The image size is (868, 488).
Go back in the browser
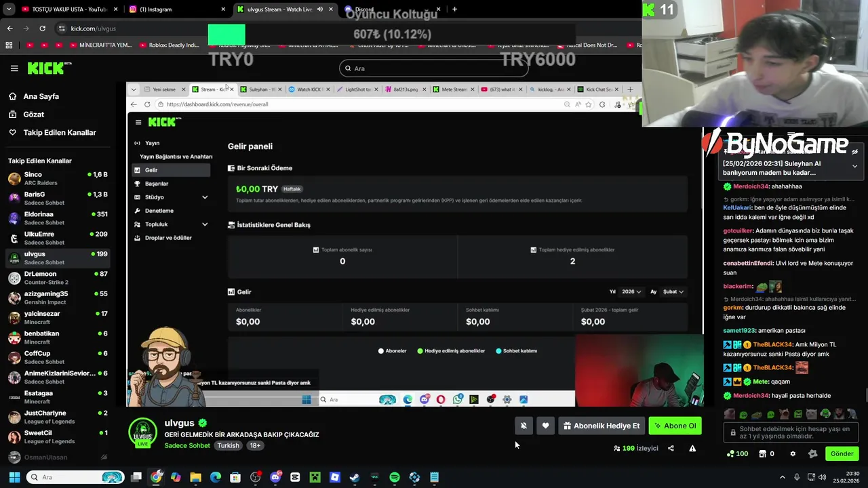pos(9,28)
